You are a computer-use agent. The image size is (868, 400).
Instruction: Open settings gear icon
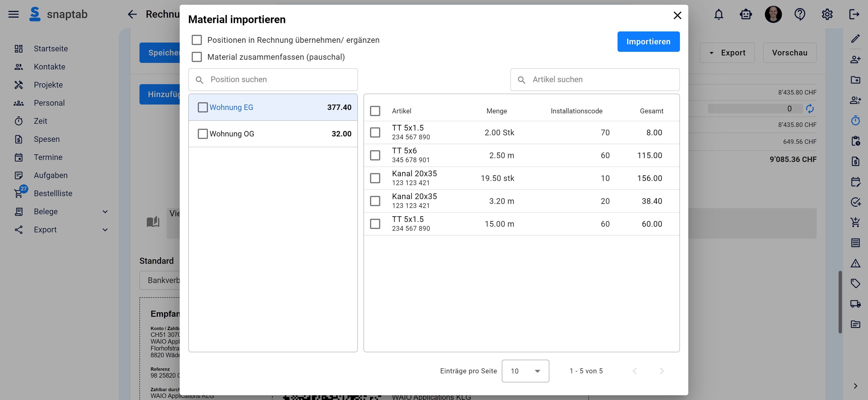[827, 14]
